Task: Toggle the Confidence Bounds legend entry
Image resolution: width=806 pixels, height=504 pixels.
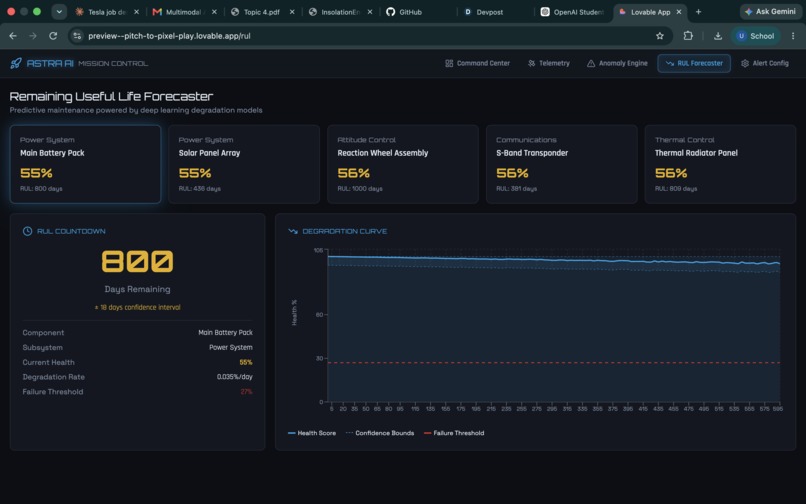Action: pyautogui.click(x=380, y=433)
